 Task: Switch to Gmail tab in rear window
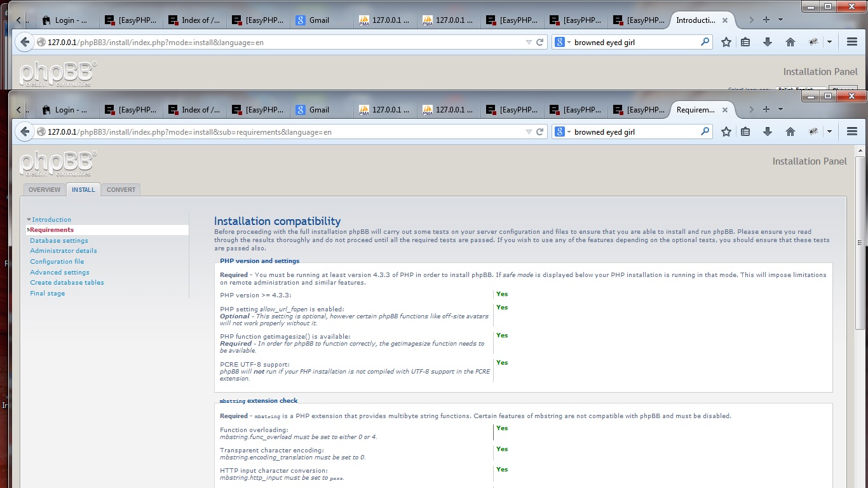(x=321, y=20)
